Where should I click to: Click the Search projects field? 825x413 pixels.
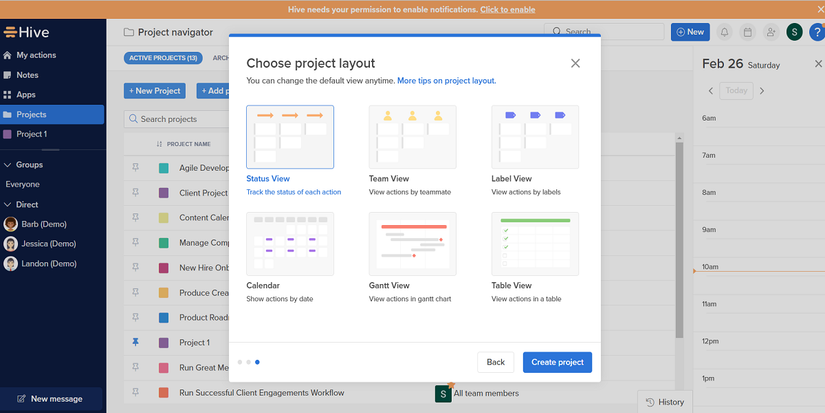point(177,119)
